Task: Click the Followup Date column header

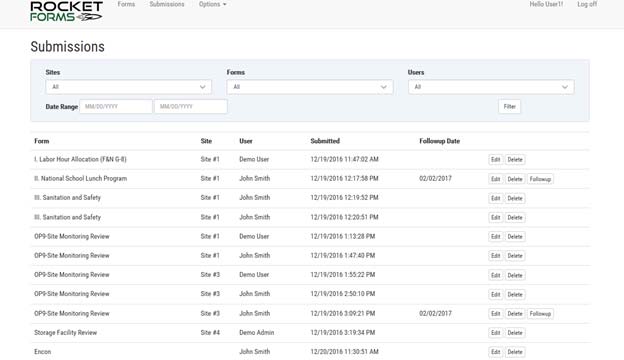Action: [x=439, y=141]
